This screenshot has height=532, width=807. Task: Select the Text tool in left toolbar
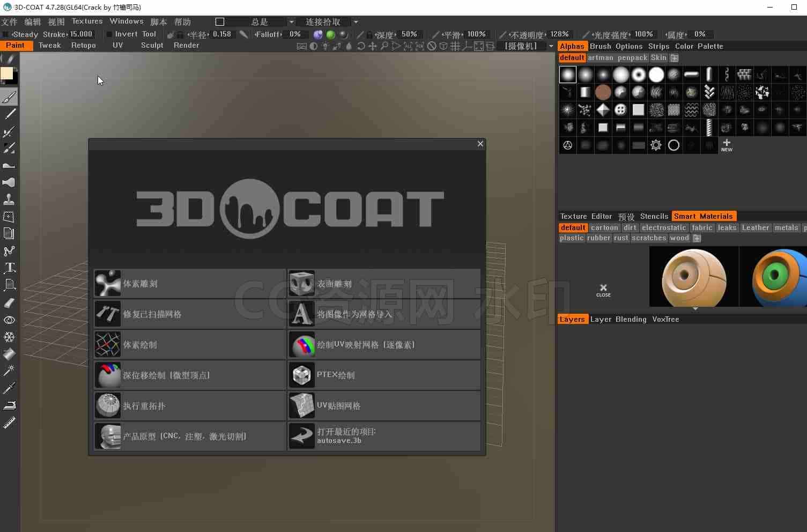click(x=9, y=268)
